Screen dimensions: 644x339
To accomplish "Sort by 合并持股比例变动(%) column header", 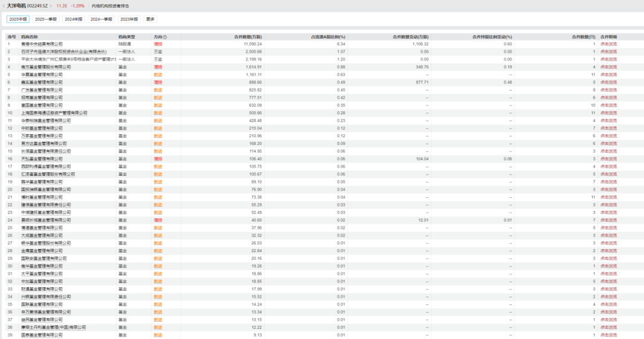I will pos(492,37).
